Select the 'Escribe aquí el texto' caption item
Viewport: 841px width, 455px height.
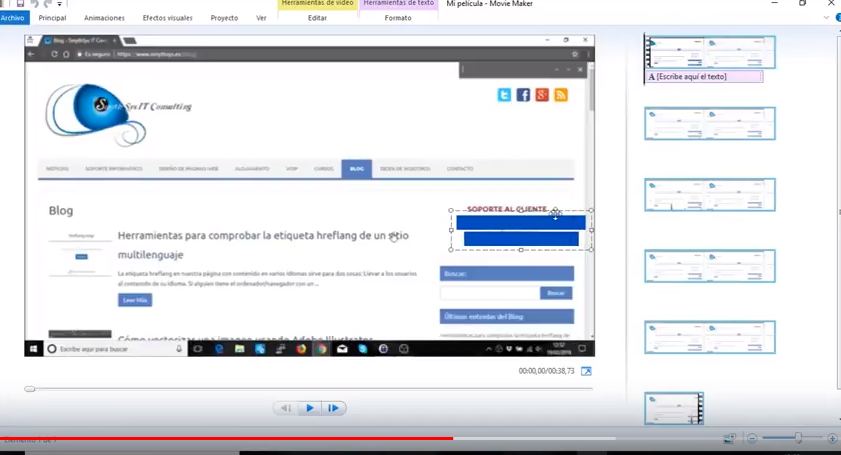coord(704,76)
